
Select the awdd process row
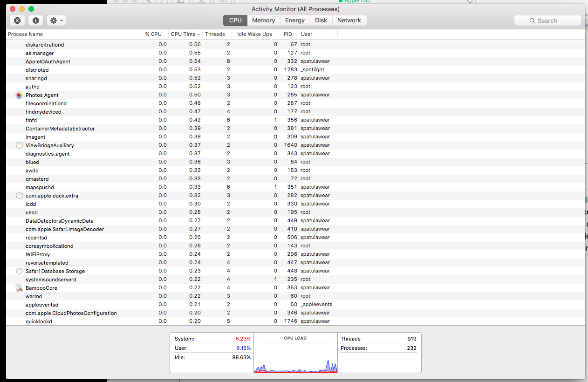[295, 171]
